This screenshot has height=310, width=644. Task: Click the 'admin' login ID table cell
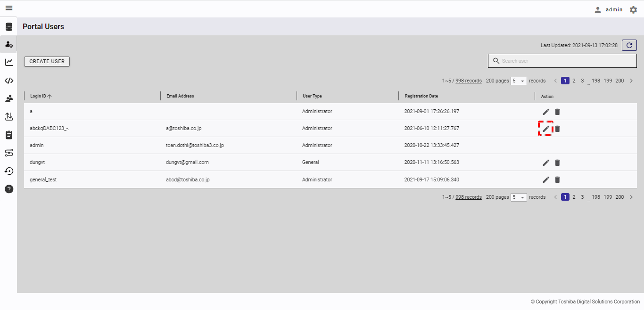pos(37,145)
